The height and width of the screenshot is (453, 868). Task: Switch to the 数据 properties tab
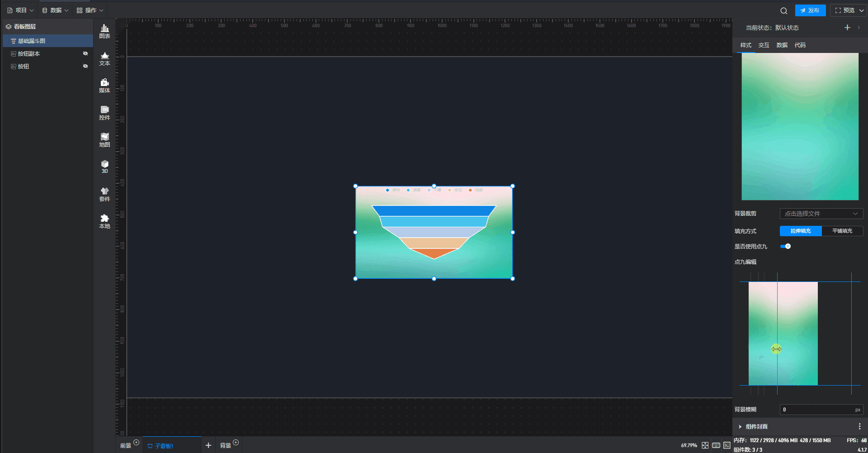click(782, 45)
